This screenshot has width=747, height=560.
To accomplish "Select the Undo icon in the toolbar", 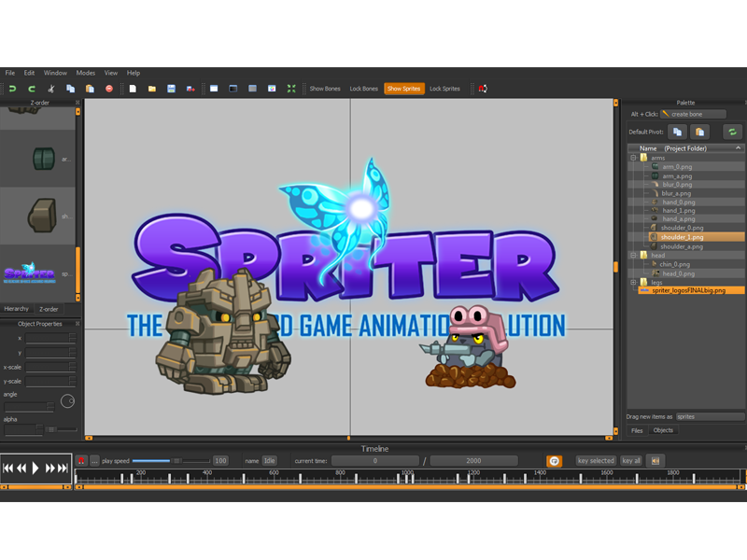I will tap(12, 89).
